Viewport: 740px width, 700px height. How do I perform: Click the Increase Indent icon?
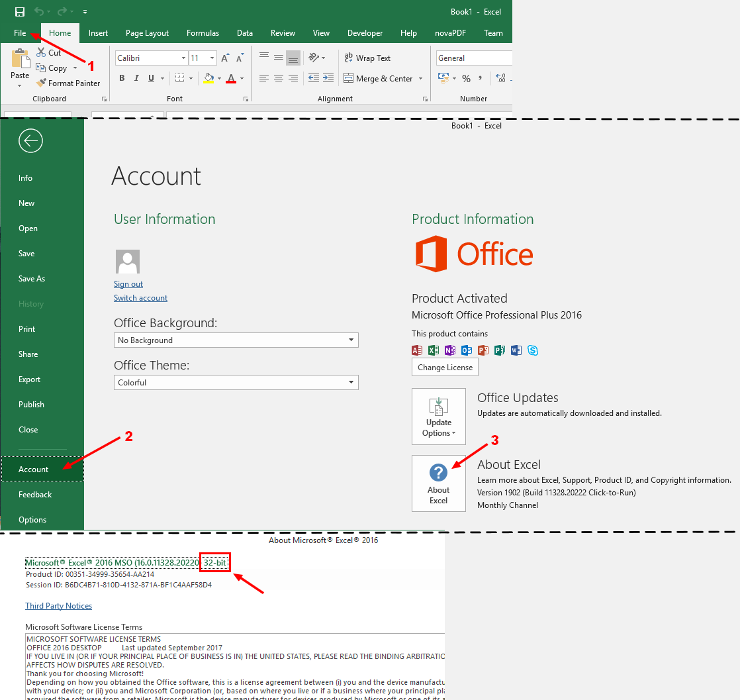[x=328, y=78]
